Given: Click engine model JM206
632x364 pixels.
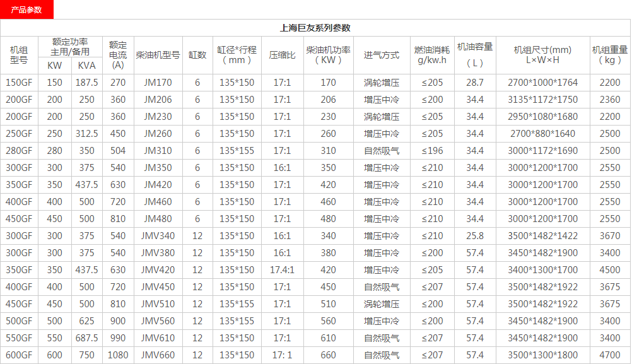Looking at the screenshot, I should point(158,100).
